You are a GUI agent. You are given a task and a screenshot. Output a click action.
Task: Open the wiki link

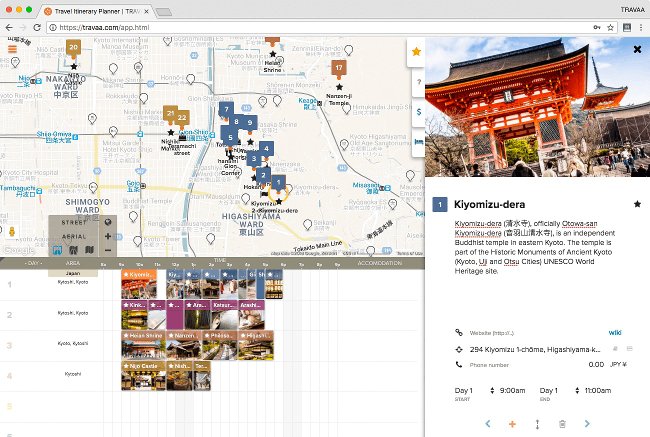click(x=615, y=333)
